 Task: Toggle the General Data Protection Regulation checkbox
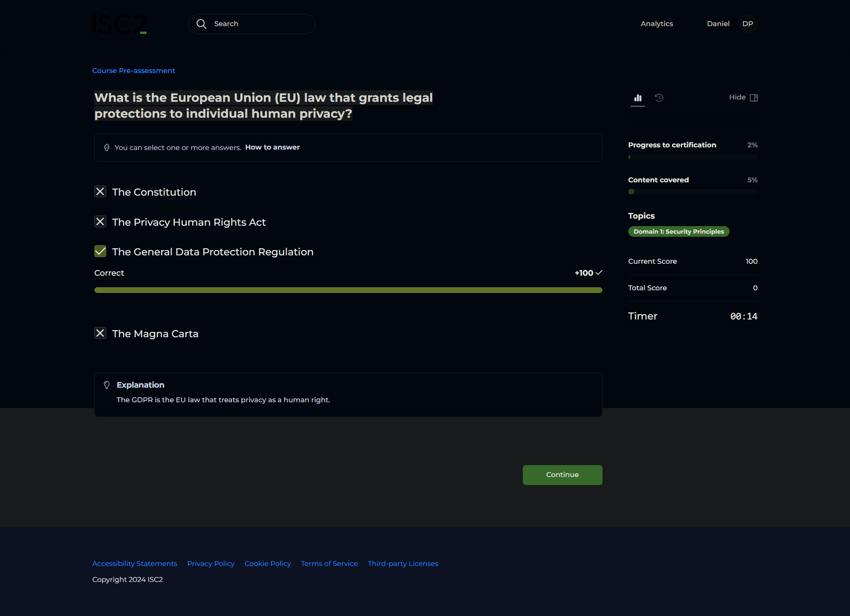pos(100,251)
